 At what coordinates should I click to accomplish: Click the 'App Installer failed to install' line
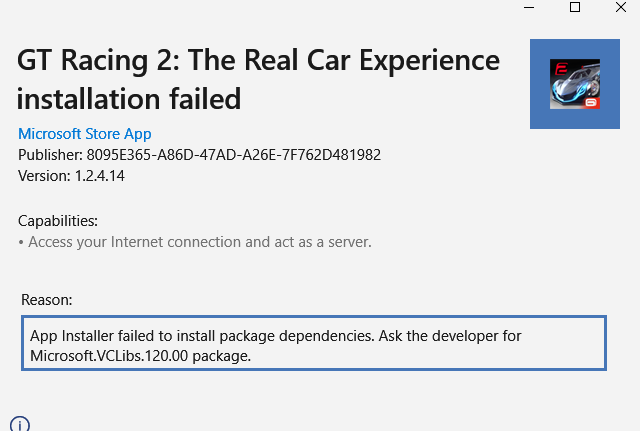[x=276, y=336]
